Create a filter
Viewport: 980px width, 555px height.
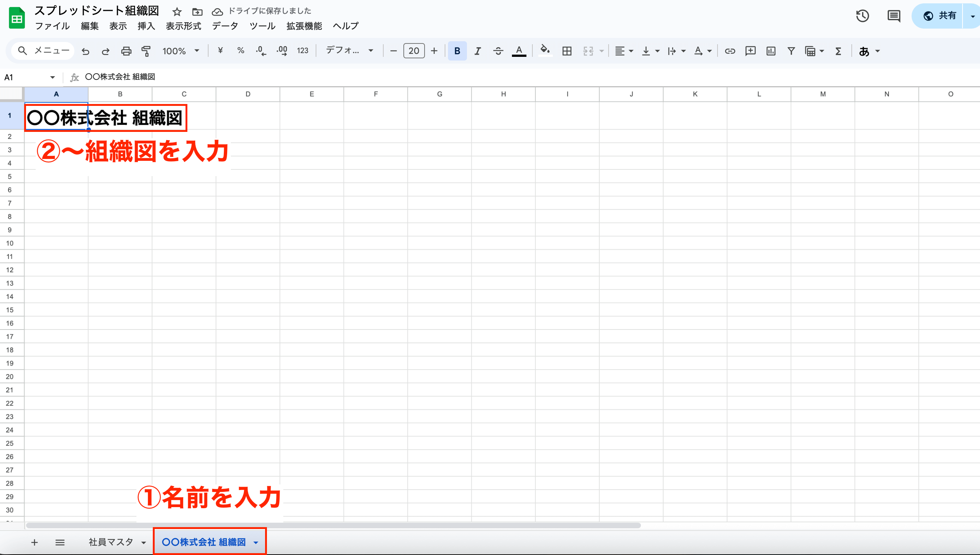(791, 51)
